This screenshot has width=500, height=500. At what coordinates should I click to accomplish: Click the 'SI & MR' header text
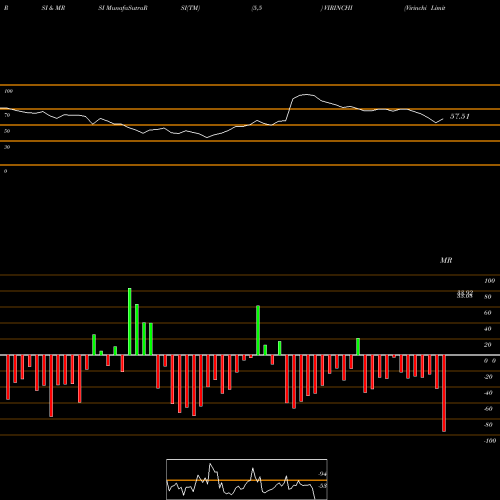(x=53, y=8)
